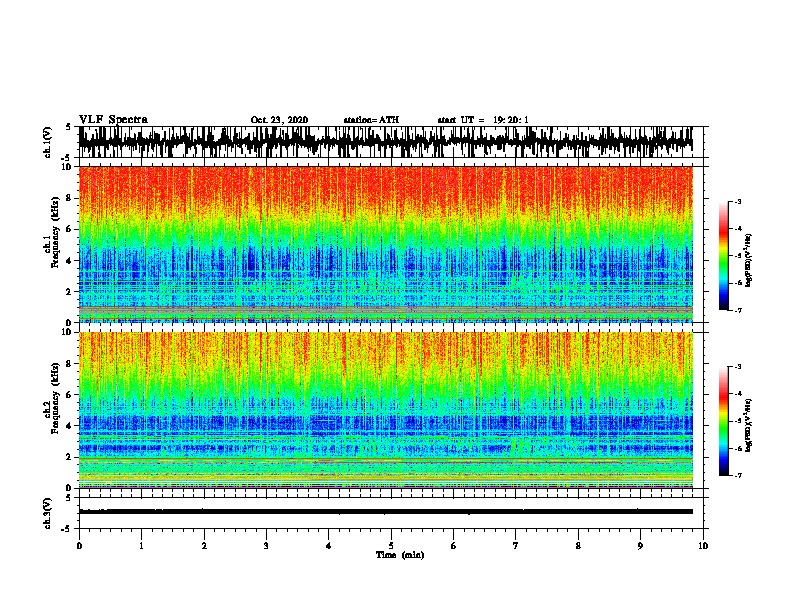This screenshot has width=792, height=612.
Task: Click the ch.3 voltage trace strip
Action: [x=386, y=513]
